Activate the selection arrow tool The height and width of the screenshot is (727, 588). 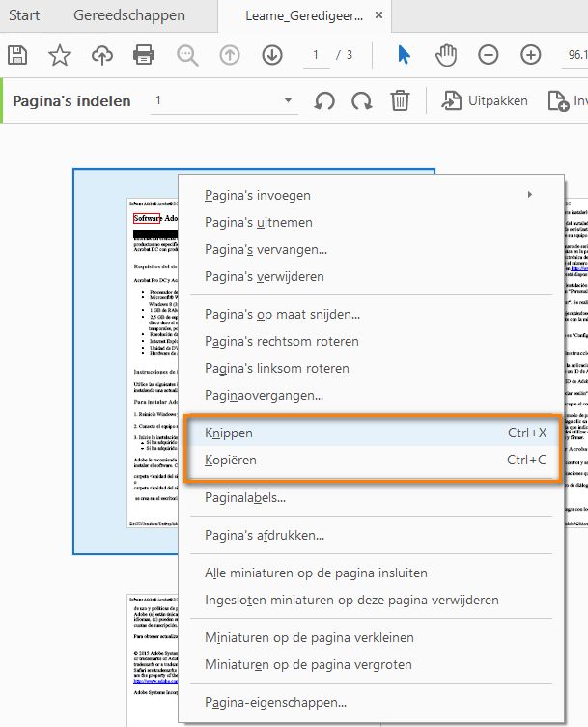tap(404, 55)
